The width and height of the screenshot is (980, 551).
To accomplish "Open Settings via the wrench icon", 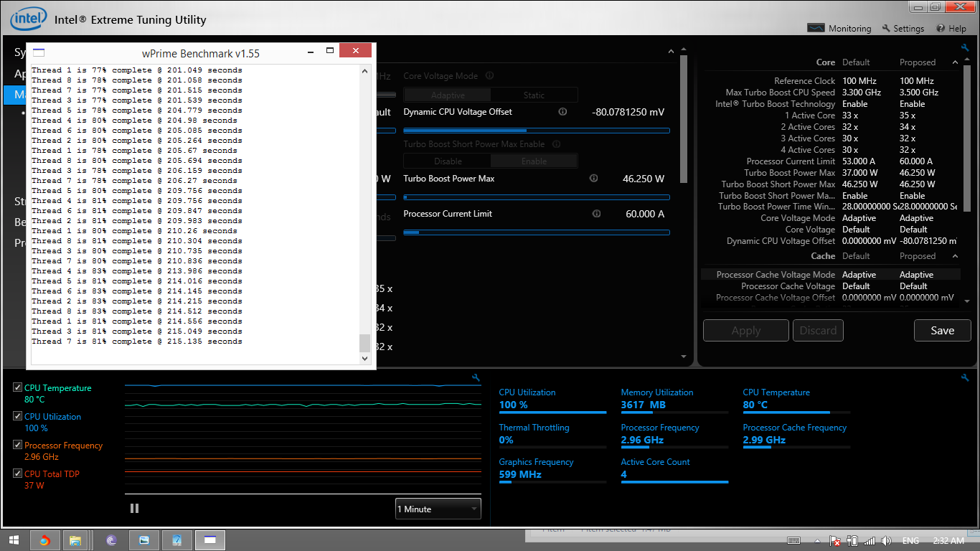I will coord(887,29).
